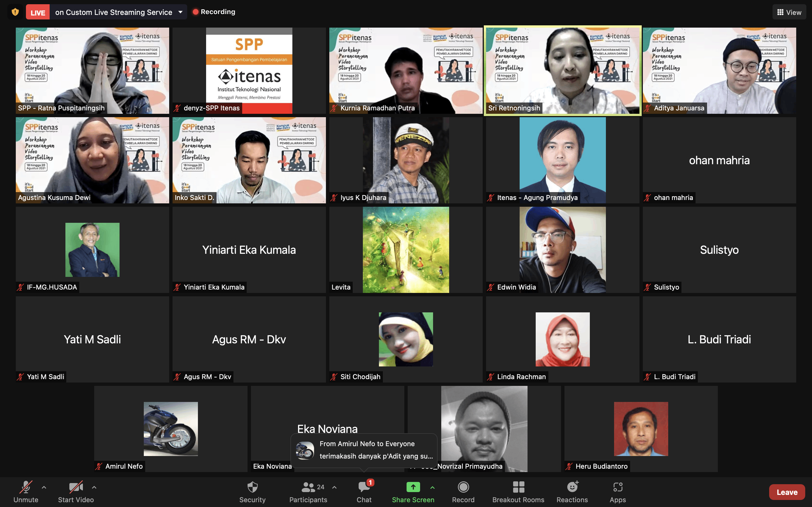Open Amirul Nefo's chat message popup
812x507 pixels.
click(x=364, y=450)
